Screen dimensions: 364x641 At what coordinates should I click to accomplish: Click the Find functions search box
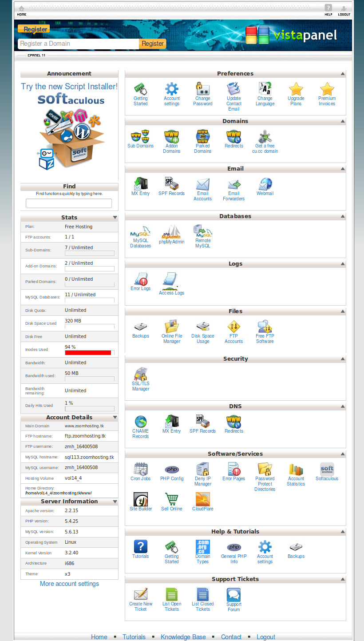(69, 203)
